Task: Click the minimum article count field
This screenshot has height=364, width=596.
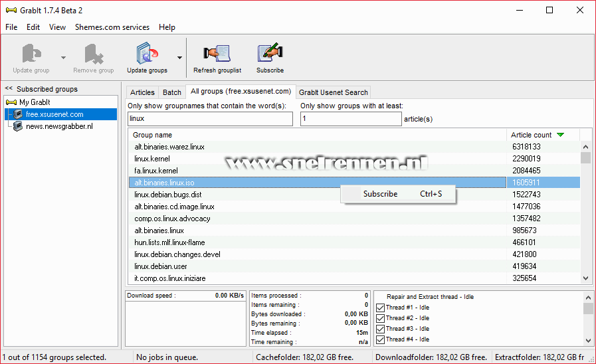Action: [351, 118]
